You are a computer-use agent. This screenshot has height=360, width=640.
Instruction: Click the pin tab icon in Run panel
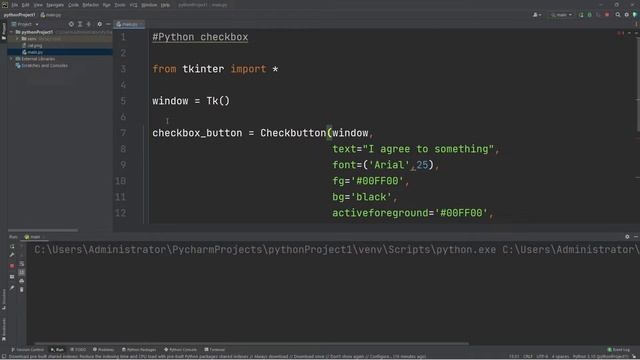point(12,288)
